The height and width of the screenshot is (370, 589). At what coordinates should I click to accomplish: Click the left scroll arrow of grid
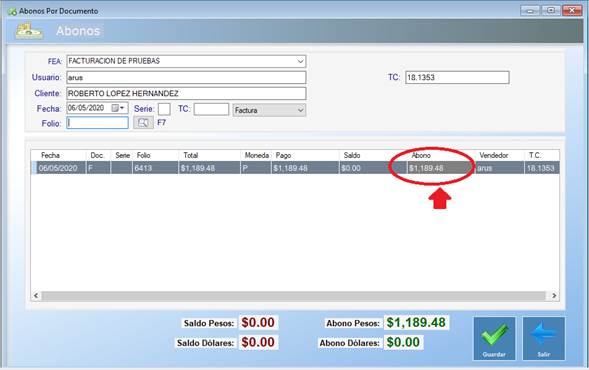(x=36, y=296)
